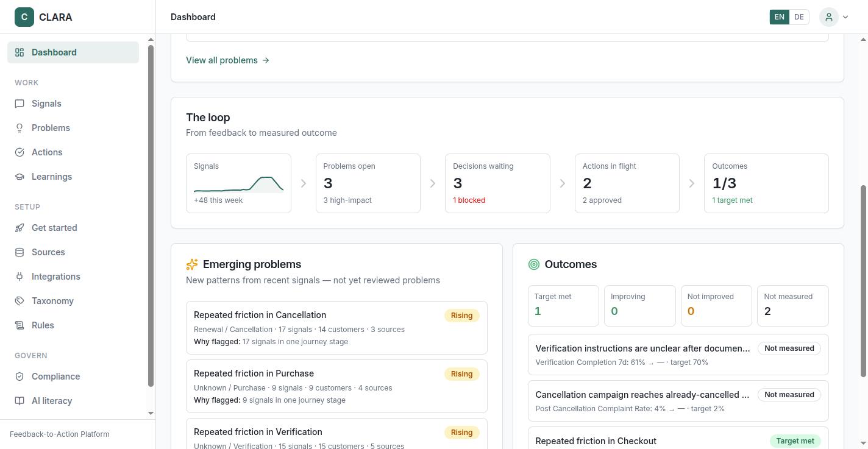
Task: Click the Not measured badge on Verification outcome
Action: pyautogui.click(x=789, y=348)
